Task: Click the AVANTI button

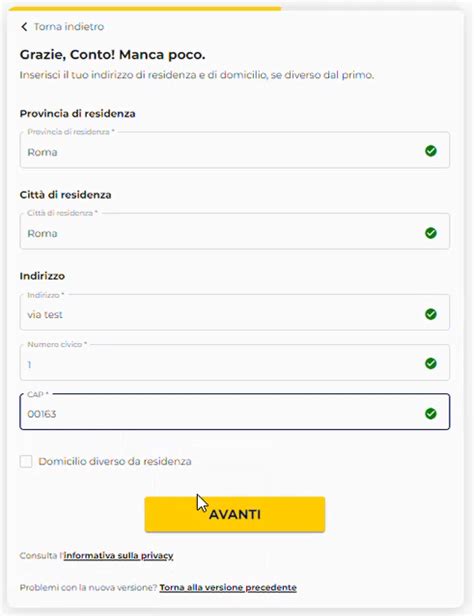Action: [x=235, y=514]
